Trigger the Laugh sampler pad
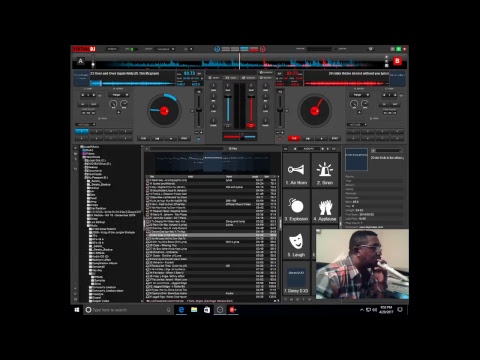This screenshot has height=360, width=480. pos(296,243)
